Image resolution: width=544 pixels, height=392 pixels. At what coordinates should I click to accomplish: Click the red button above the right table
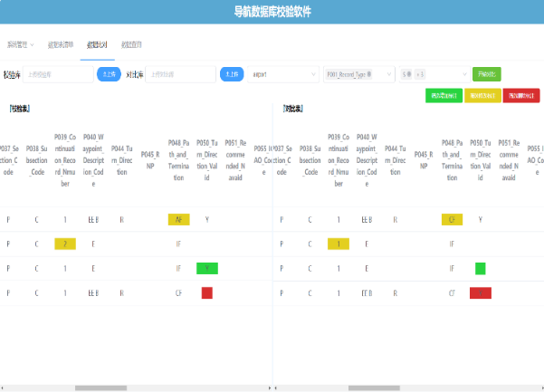(x=521, y=95)
